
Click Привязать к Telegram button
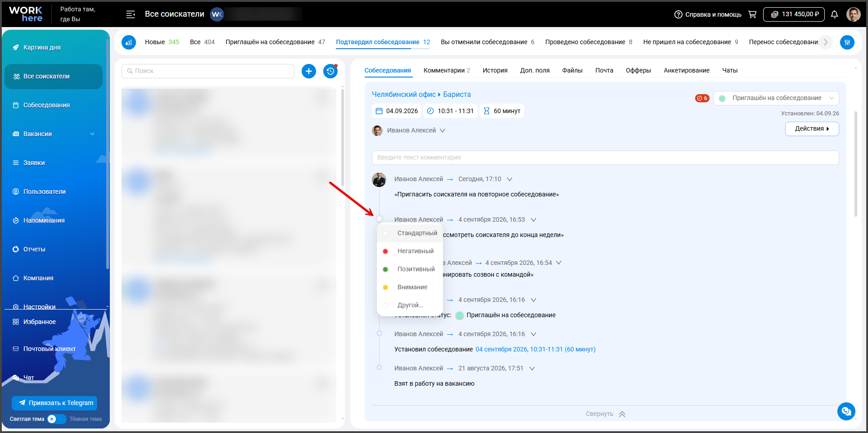pyautogui.click(x=54, y=403)
